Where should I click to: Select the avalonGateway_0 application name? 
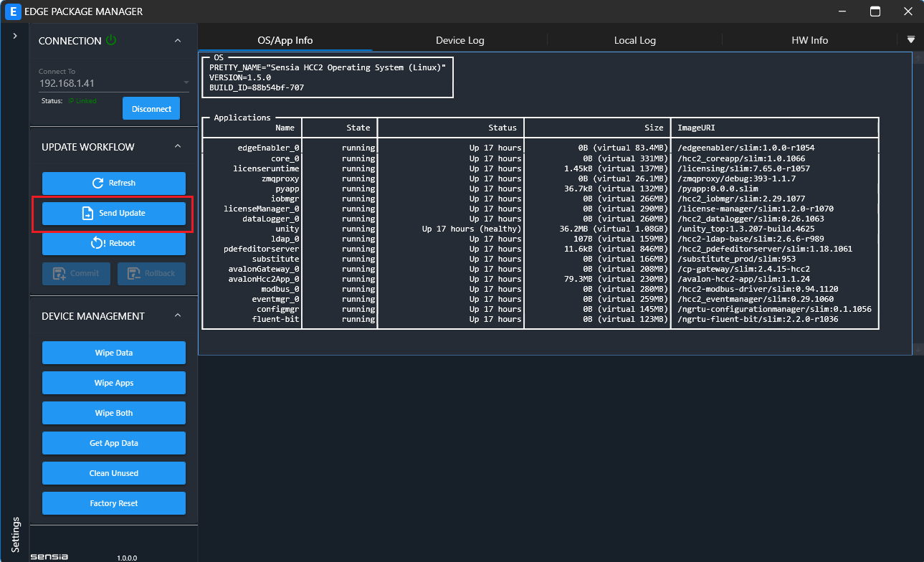pyautogui.click(x=263, y=268)
